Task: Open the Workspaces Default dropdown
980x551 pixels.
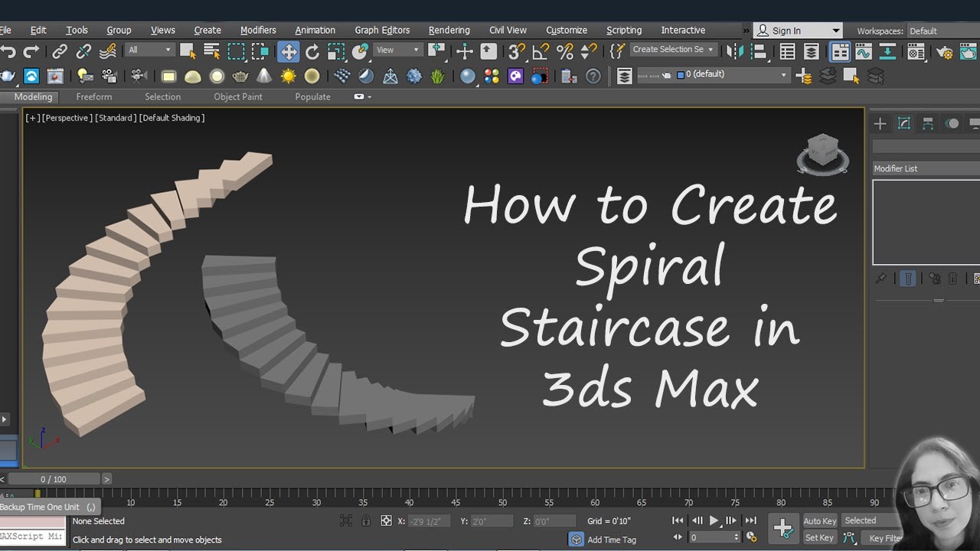Action: click(x=943, y=31)
